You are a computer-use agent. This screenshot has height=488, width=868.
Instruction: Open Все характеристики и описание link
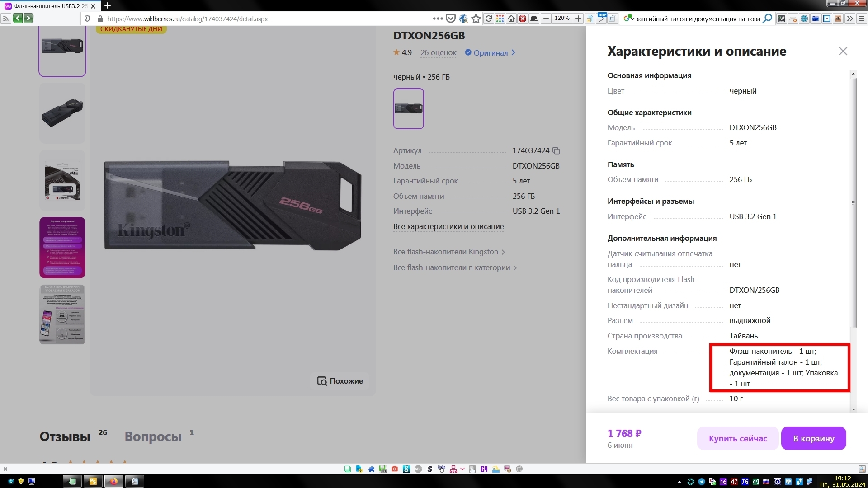pos(448,226)
